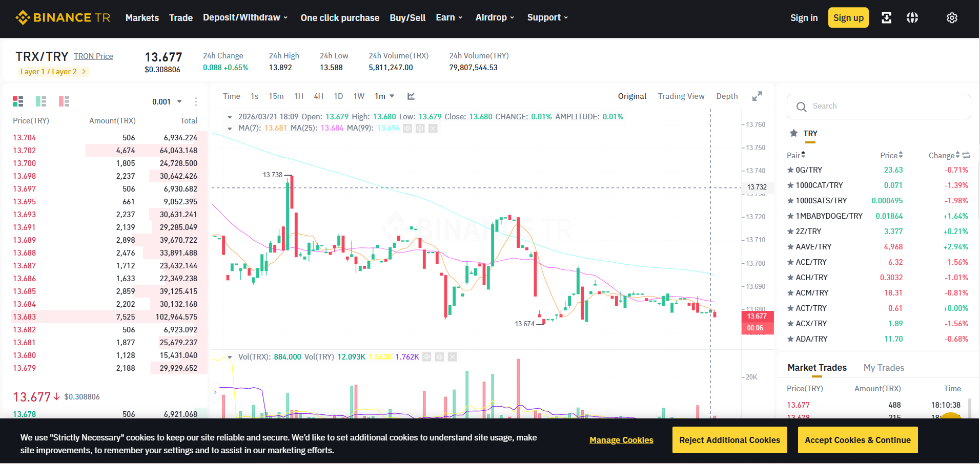Image resolution: width=980 pixels, height=464 pixels.
Task: Open the download app icon in header
Action: [x=886, y=18]
